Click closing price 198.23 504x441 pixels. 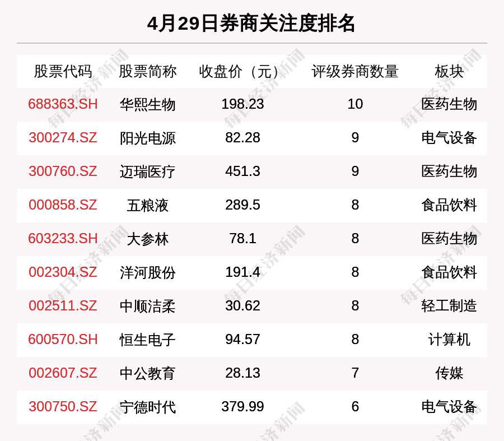pos(242,104)
